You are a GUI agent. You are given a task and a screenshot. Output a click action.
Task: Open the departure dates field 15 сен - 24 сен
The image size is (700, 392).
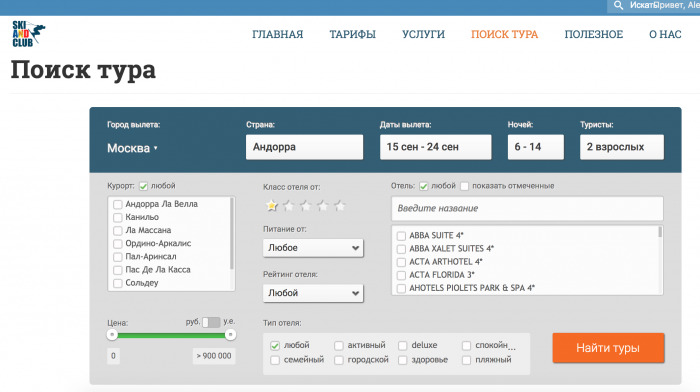pos(436,147)
